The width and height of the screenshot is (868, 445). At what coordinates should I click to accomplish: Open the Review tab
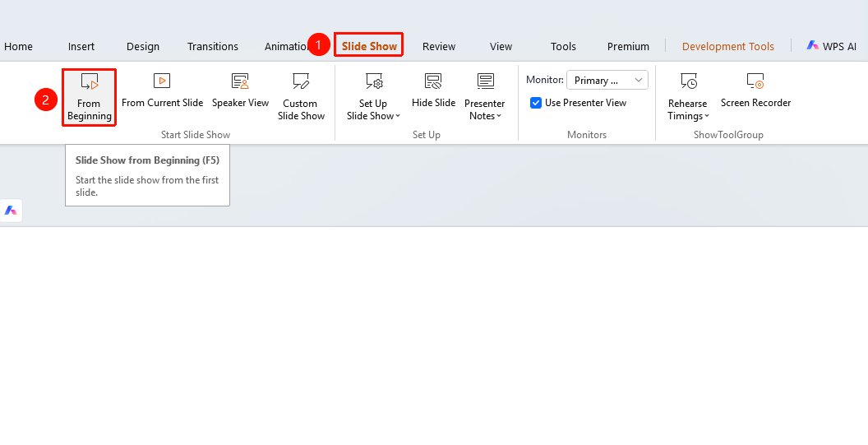439,47
